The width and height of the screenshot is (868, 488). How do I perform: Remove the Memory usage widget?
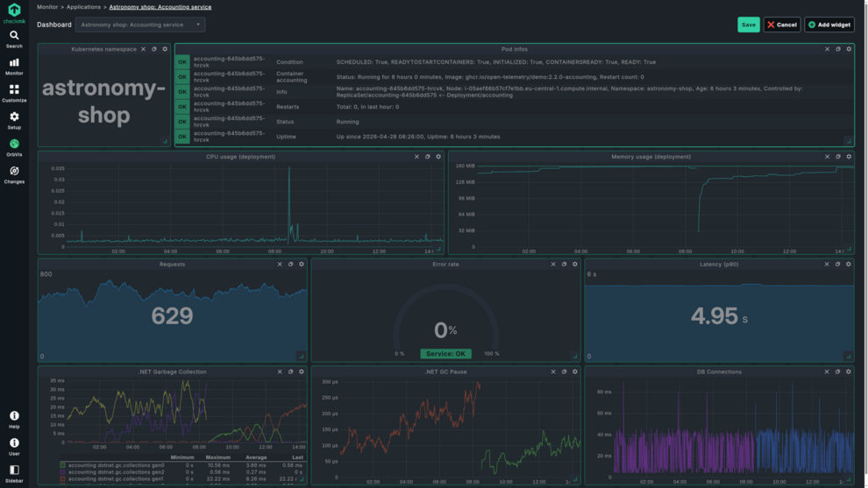coord(827,157)
